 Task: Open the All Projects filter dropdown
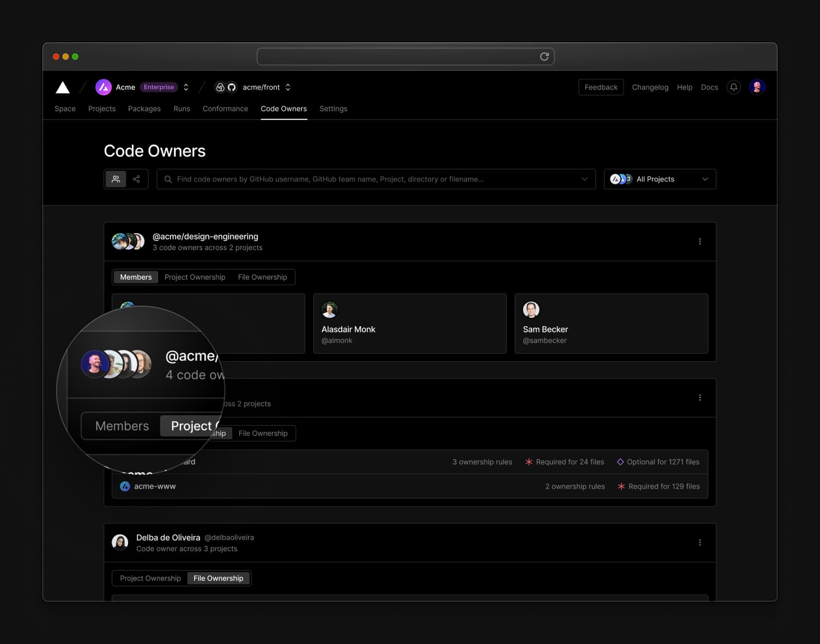click(660, 179)
